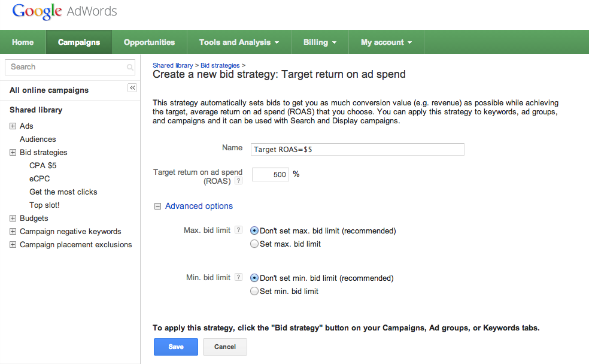The width and height of the screenshot is (589, 364).
Task: Select the Set max. bid limit option
Action: 254,244
